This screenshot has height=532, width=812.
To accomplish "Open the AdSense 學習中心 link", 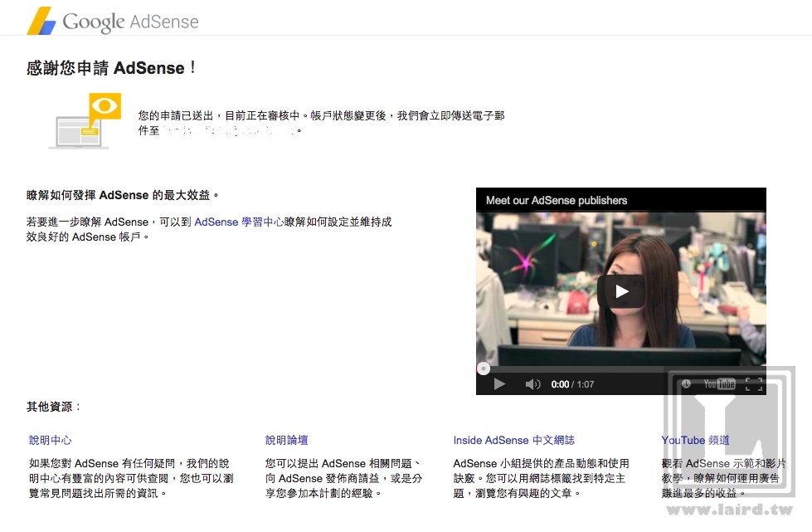I will 239,222.
